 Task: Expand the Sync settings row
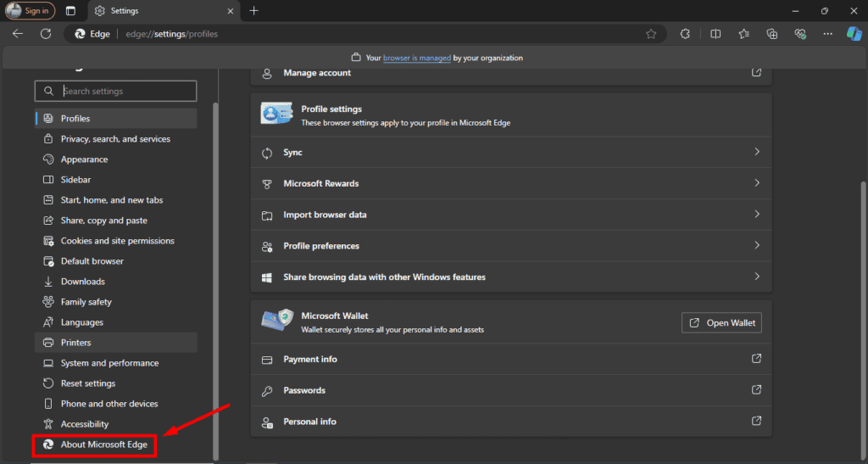(511, 153)
